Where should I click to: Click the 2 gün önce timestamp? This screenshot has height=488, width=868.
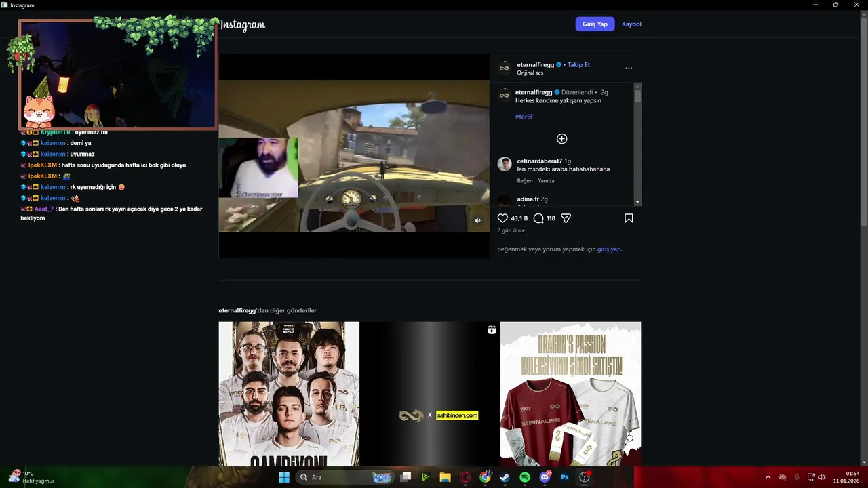point(511,230)
